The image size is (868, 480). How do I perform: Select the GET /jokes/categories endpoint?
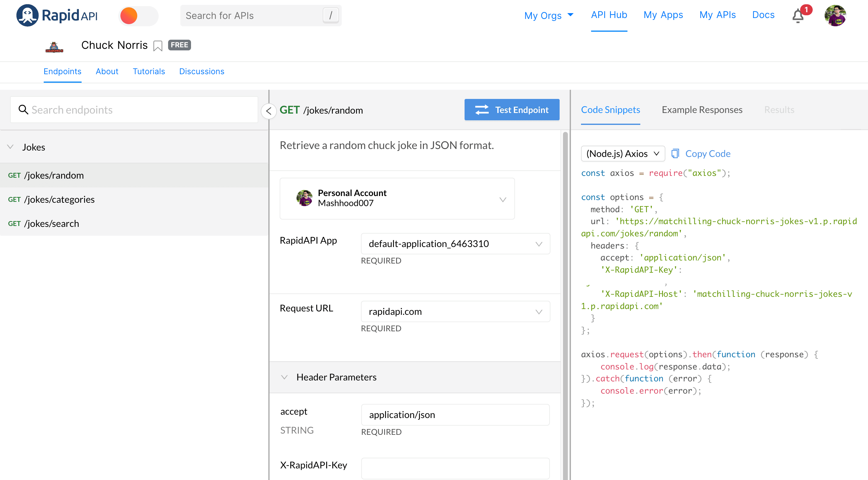[x=134, y=200]
